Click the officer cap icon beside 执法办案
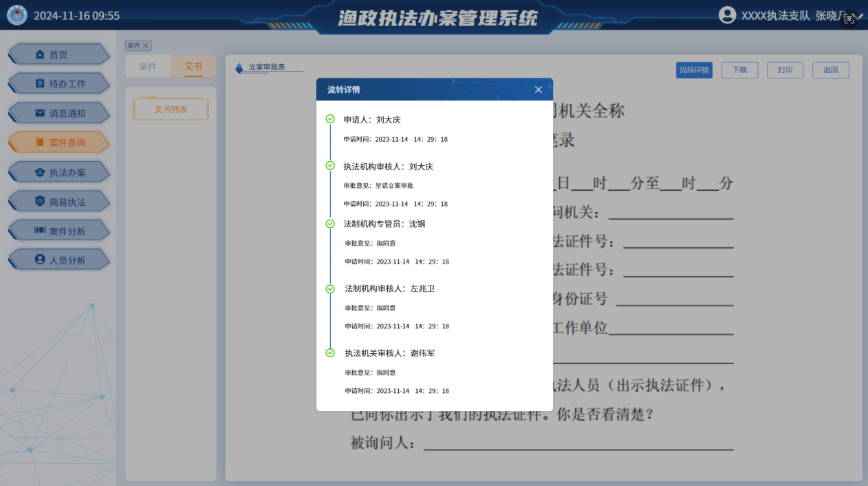The width and height of the screenshot is (868, 486). [39, 172]
